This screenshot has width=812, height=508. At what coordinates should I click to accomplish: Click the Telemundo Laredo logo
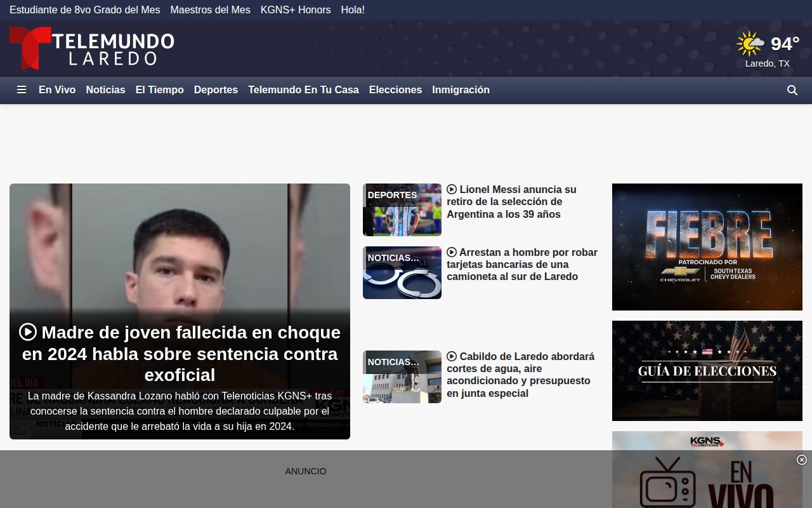pos(92,48)
